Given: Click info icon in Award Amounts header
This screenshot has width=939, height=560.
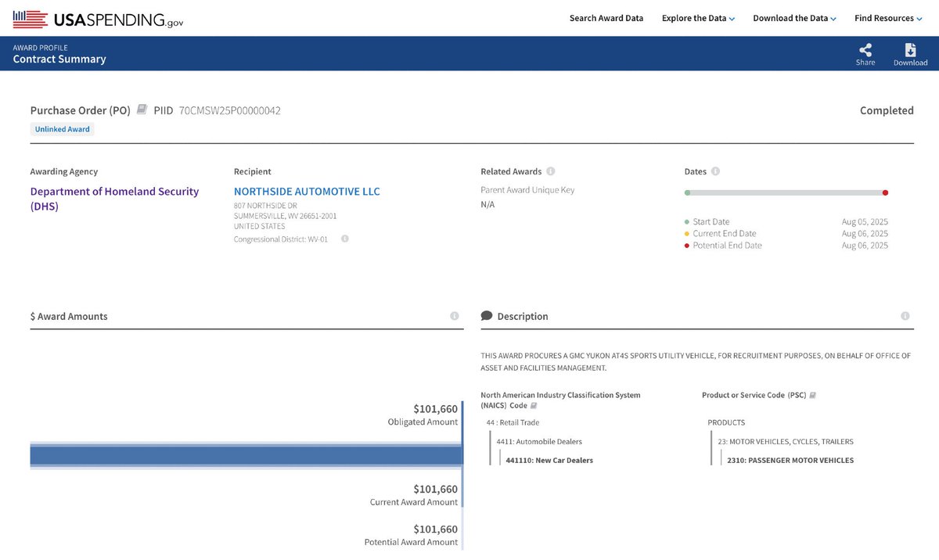Looking at the screenshot, I should pyautogui.click(x=455, y=316).
